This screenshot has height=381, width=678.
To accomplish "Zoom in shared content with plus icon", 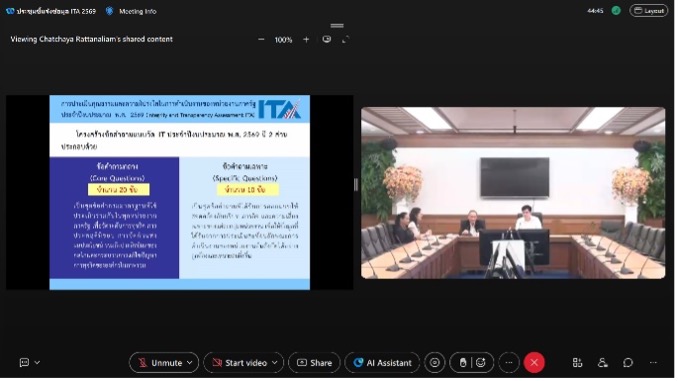I will pyautogui.click(x=307, y=40).
